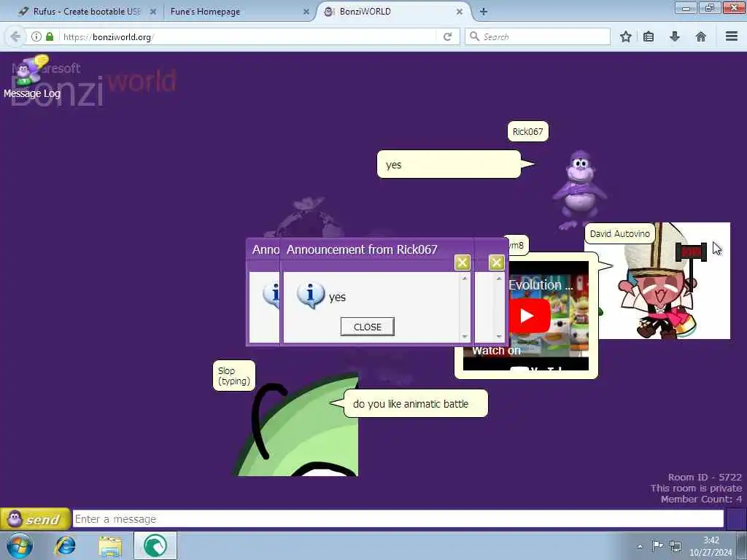
Task: Click the send button
Action: pos(35,519)
